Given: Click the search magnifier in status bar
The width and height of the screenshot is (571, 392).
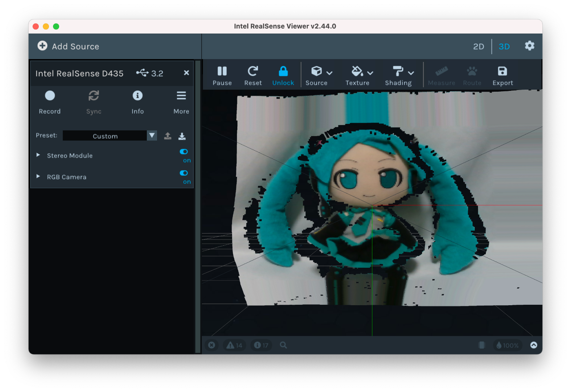Looking at the screenshot, I should [x=283, y=345].
